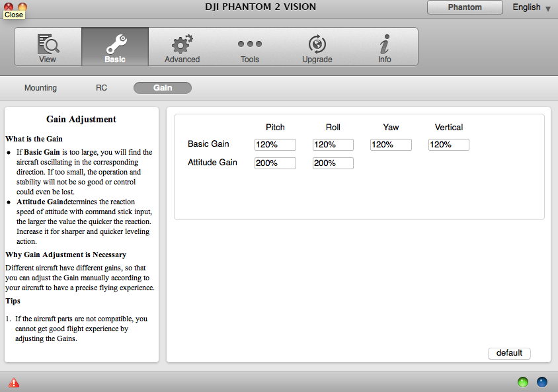
Task: Click the 'What is the Gain' heading
Action: tap(34, 139)
